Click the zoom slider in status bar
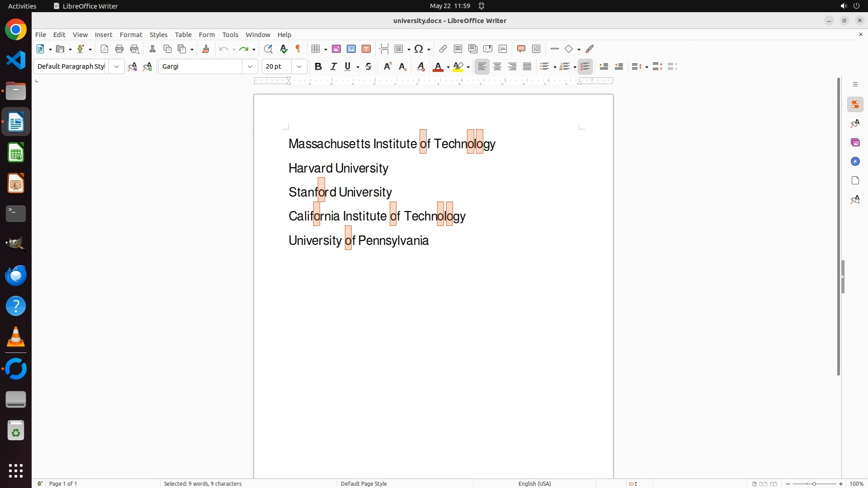 814,483
